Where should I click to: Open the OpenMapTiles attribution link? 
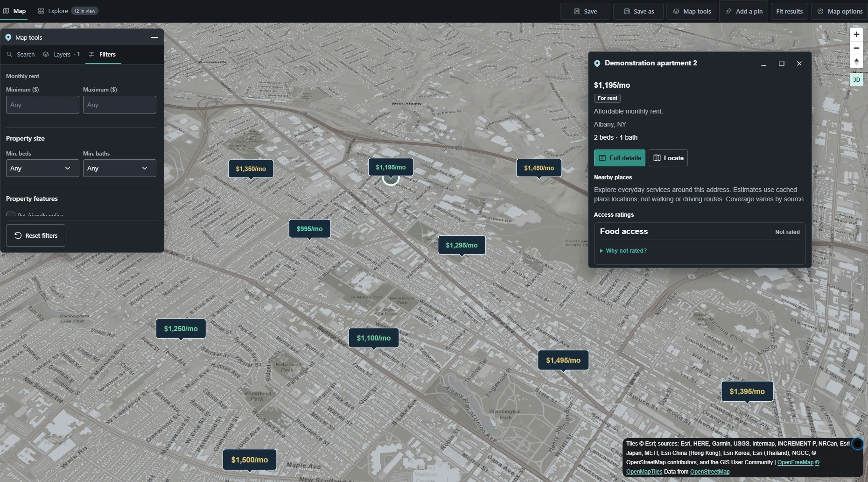(644, 472)
